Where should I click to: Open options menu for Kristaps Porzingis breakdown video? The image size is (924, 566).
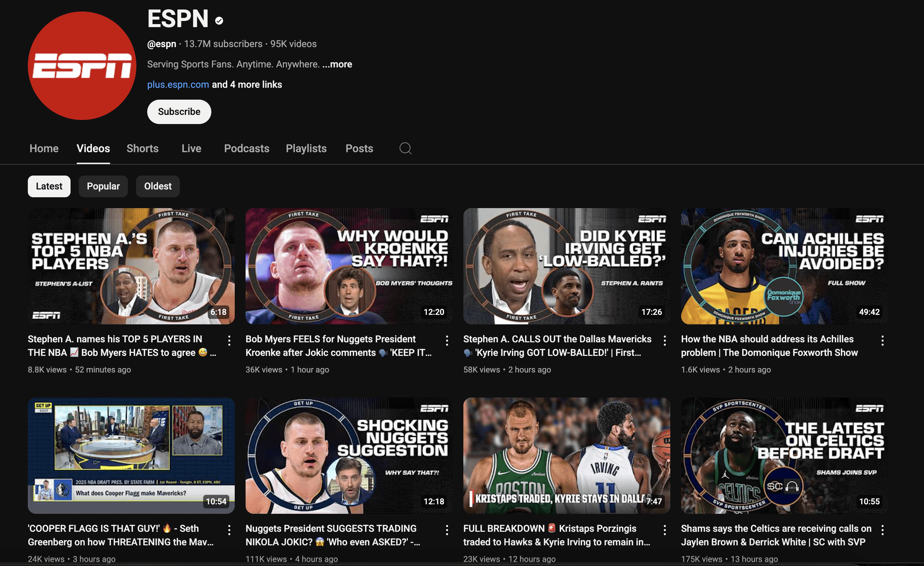coord(665,530)
